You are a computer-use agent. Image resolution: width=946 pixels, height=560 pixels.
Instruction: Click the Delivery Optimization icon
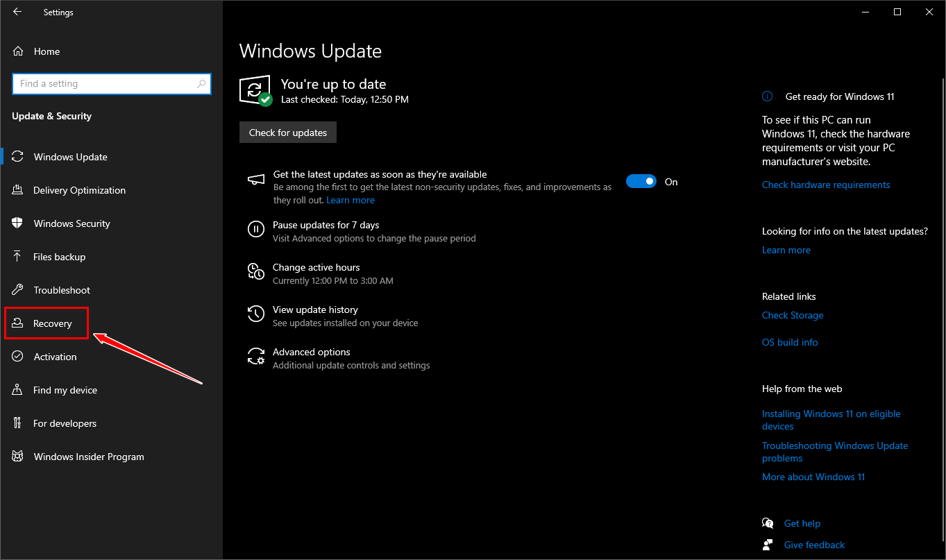[18, 190]
